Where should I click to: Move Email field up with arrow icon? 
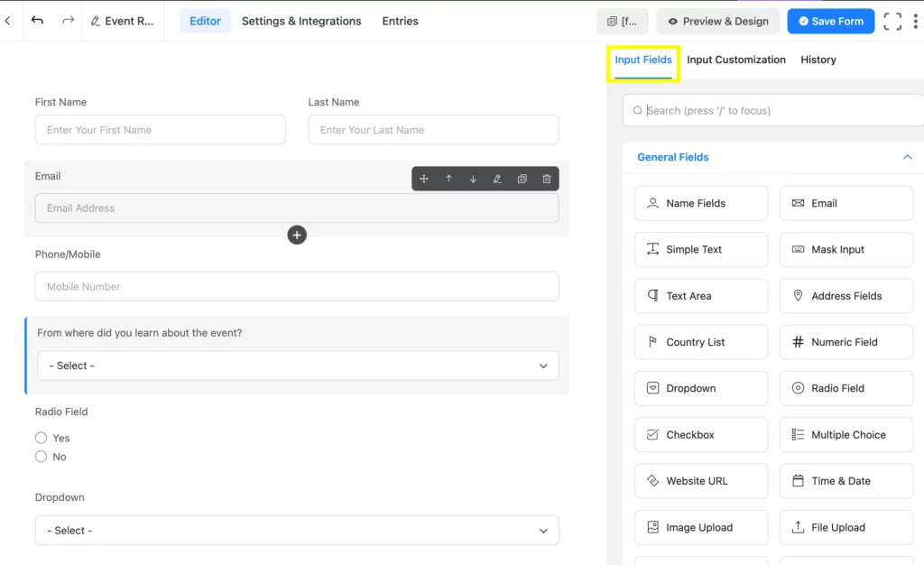tap(448, 179)
